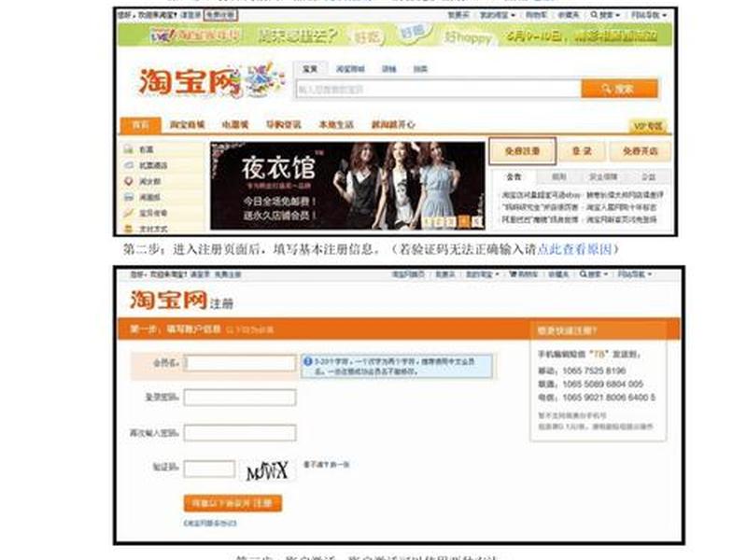Click the 登录密码 input field

point(240,398)
